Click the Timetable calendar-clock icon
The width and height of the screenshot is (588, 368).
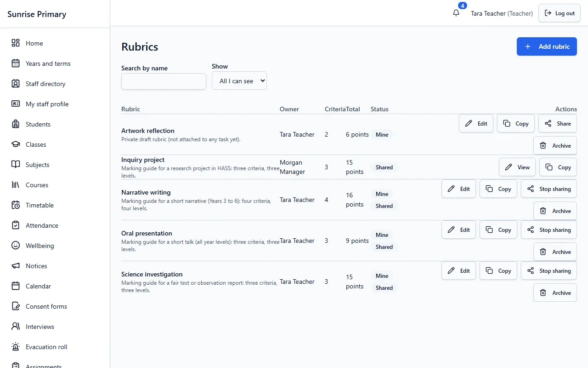[16, 205]
